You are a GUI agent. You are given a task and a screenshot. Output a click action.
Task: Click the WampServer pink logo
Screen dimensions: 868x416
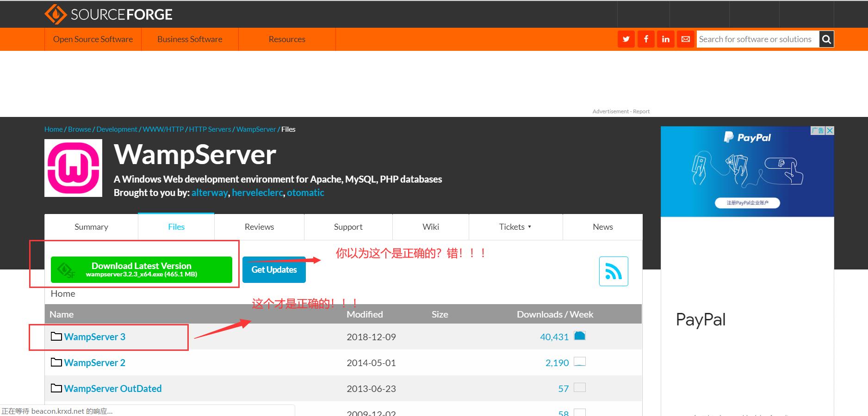coord(73,168)
